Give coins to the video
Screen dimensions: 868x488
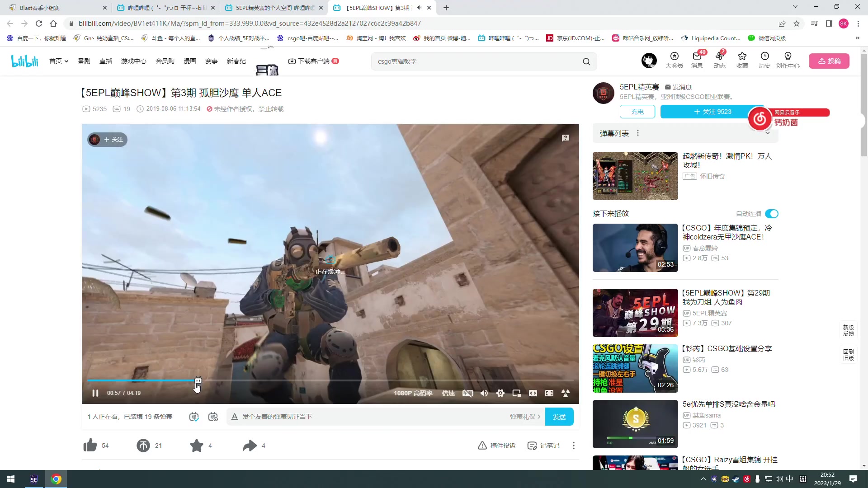(143, 446)
